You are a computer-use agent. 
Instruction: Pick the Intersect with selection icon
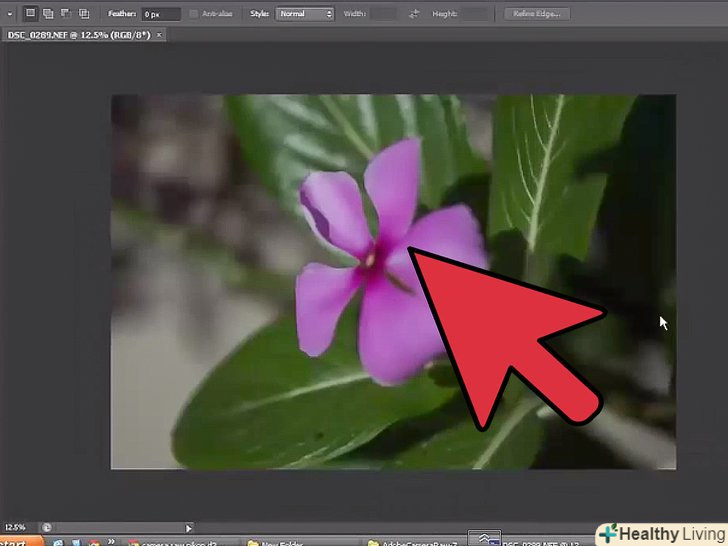coord(84,14)
